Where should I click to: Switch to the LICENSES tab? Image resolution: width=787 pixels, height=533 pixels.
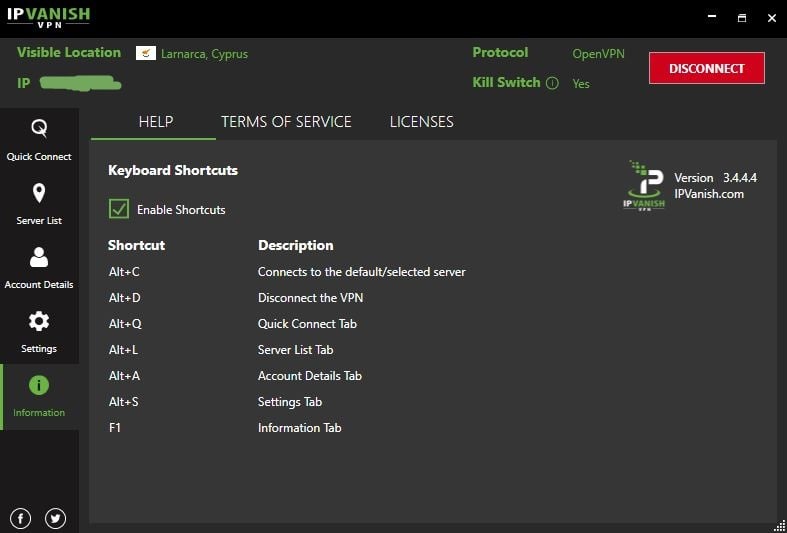[x=422, y=122]
